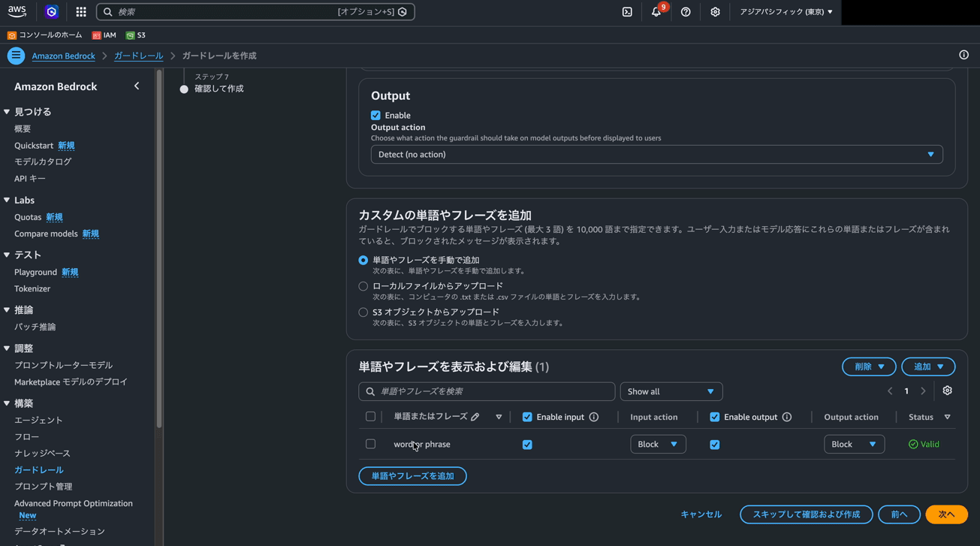The image size is (980, 546).
Task: Open the アジアパシフィック (東京) region selector
Action: [x=786, y=12]
